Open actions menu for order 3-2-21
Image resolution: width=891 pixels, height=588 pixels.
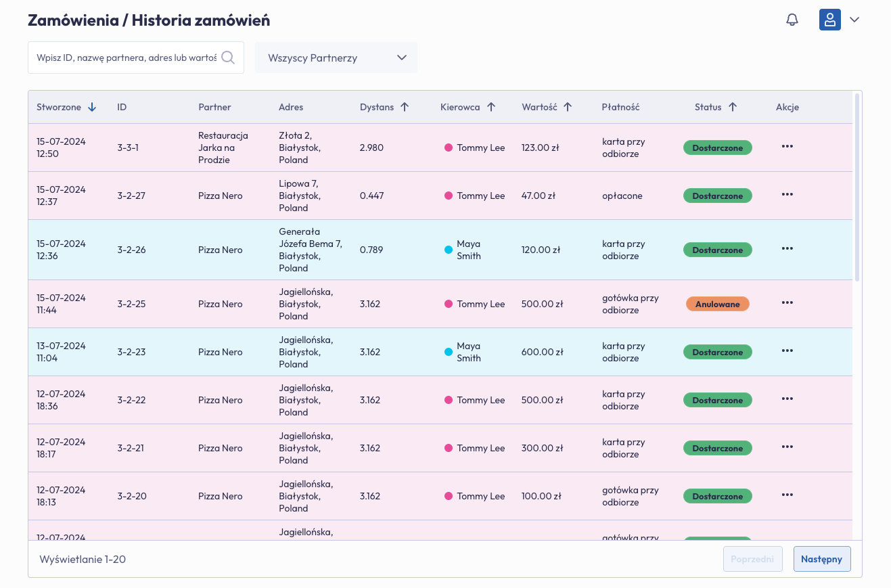pyautogui.click(x=787, y=447)
